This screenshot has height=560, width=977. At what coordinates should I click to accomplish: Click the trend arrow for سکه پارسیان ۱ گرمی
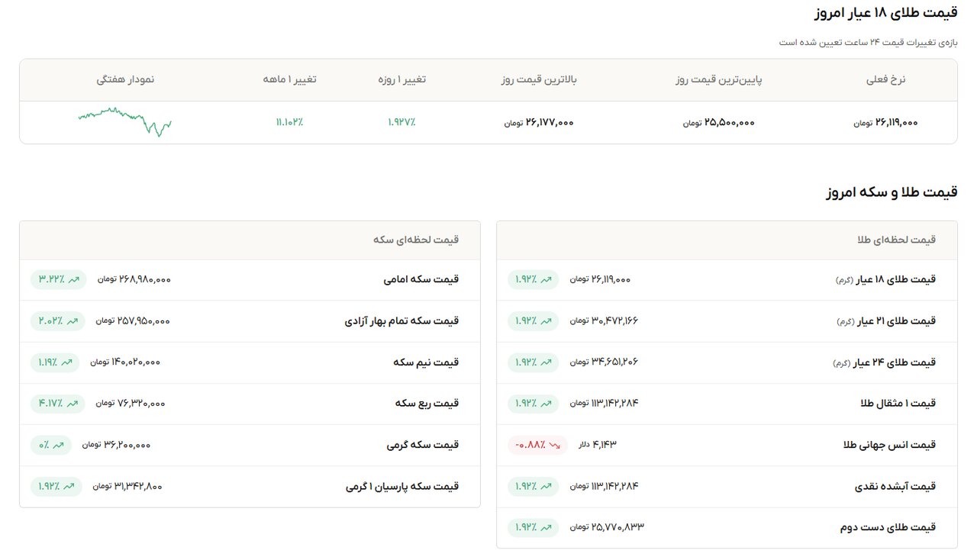(x=69, y=486)
